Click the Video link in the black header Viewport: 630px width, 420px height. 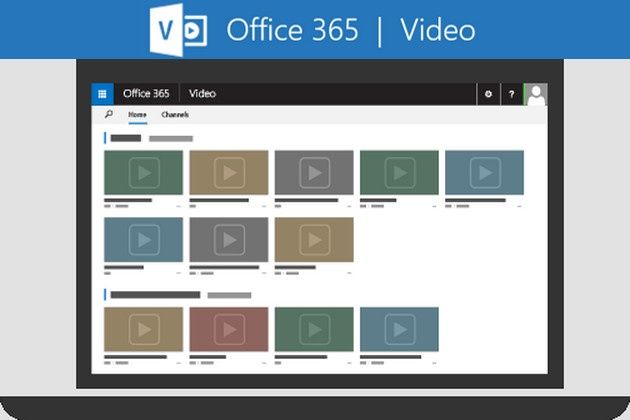coord(202,94)
